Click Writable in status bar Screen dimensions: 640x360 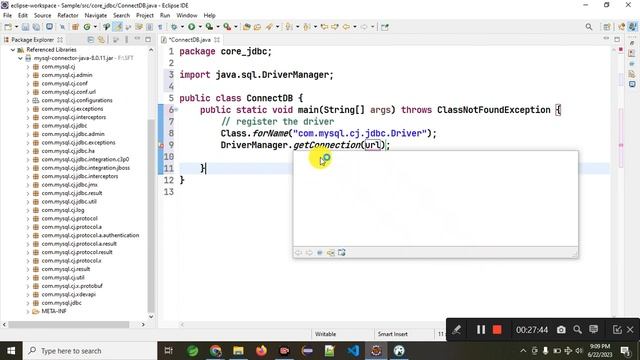pos(325,334)
